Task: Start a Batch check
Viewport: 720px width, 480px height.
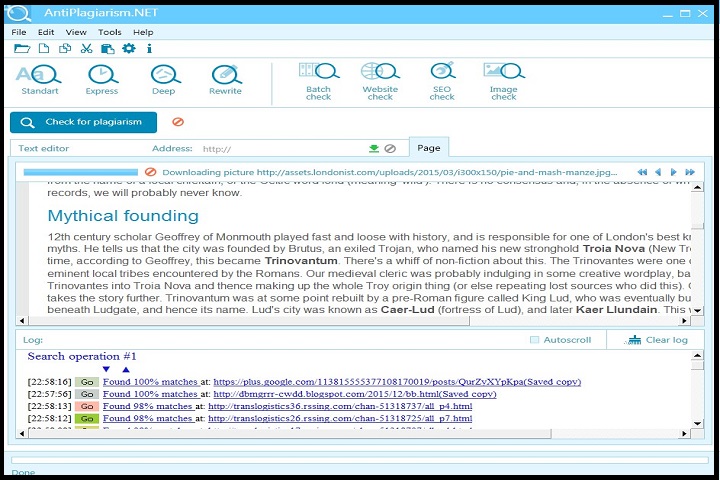Action: coord(319,80)
